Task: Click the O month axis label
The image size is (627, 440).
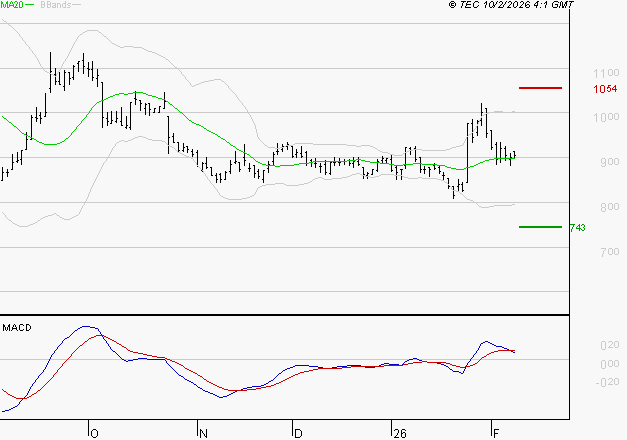Action: point(94,434)
